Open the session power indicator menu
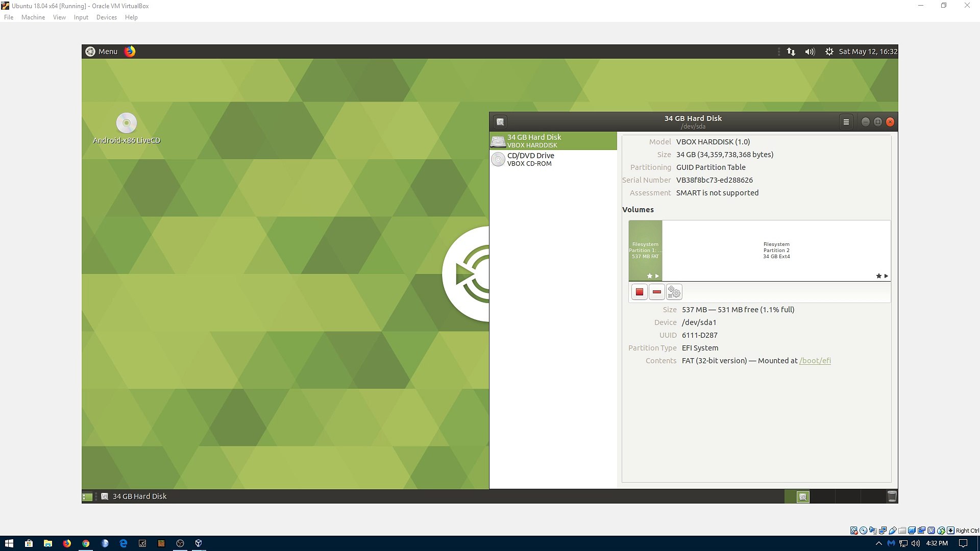980x551 pixels. [x=829, y=52]
